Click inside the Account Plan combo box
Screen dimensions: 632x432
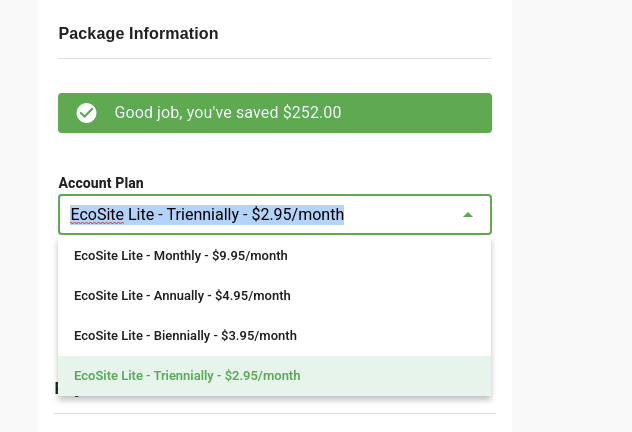tap(275, 214)
